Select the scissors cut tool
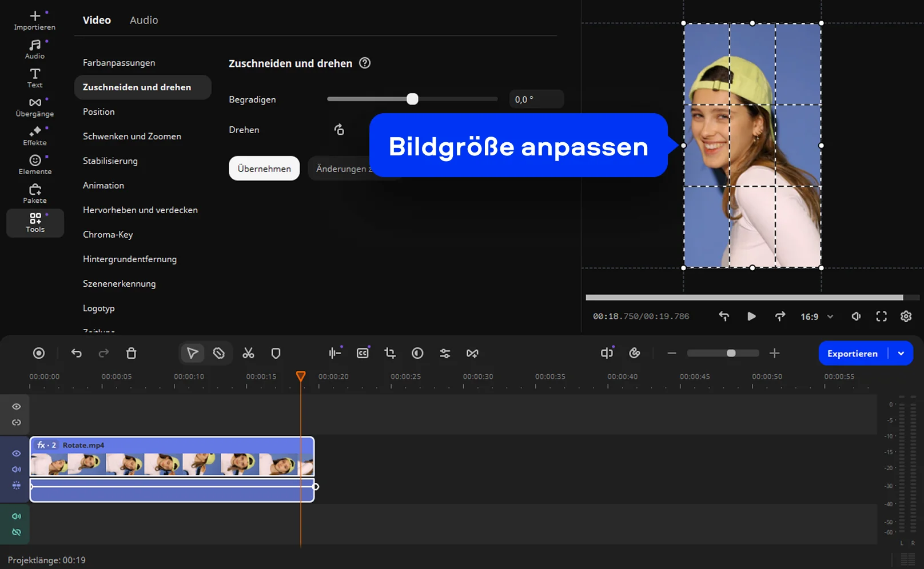Viewport: 924px width, 569px height. coord(248,354)
